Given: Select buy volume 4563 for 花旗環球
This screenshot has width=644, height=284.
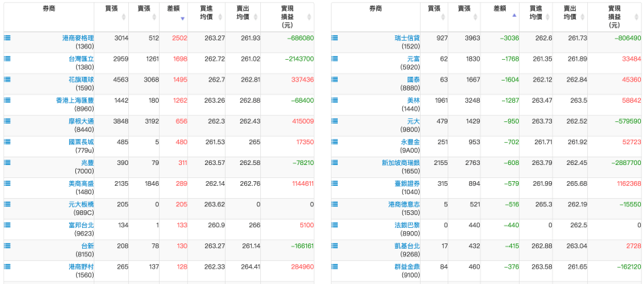Looking at the screenshot, I should 121,79.
